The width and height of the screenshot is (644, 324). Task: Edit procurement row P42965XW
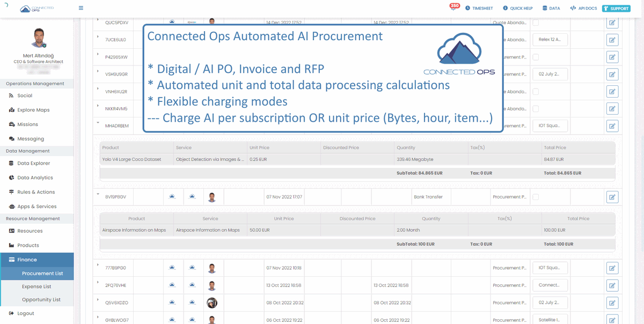coord(612,57)
